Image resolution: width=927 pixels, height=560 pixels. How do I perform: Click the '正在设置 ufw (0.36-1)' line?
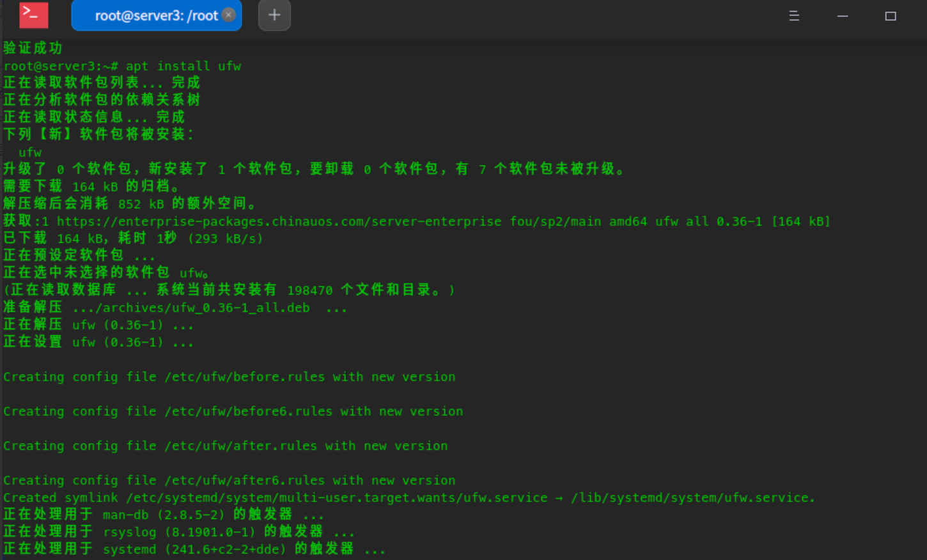pyautogui.click(x=98, y=342)
